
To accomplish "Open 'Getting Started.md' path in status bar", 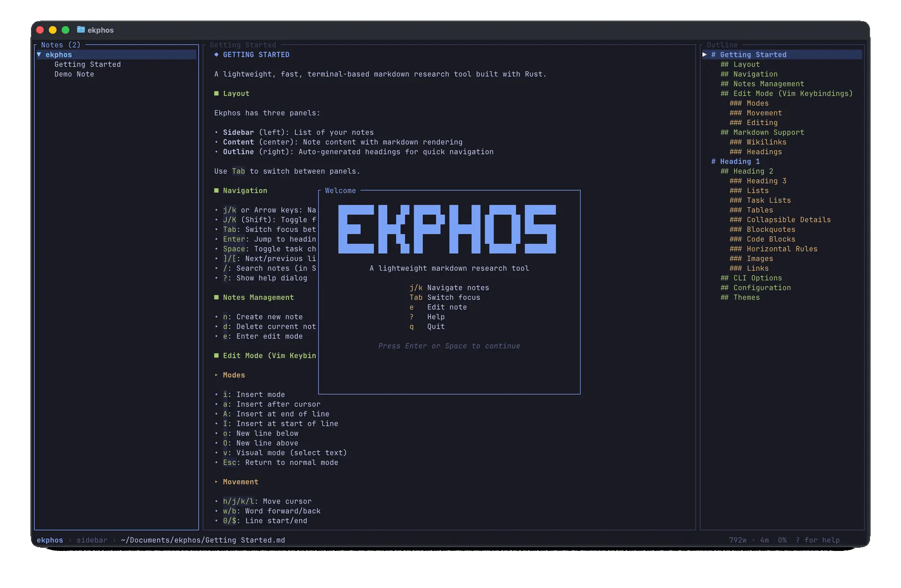I will coord(203,540).
